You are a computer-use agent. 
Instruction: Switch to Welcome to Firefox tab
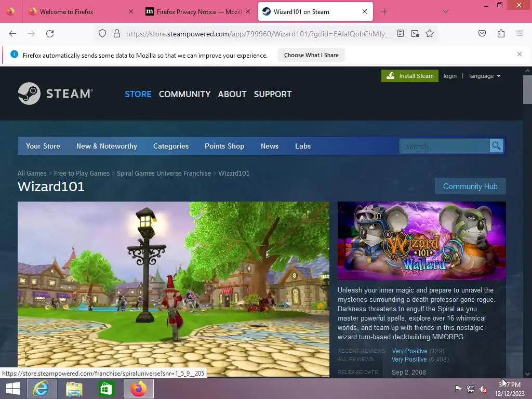pyautogui.click(x=82, y=11)
